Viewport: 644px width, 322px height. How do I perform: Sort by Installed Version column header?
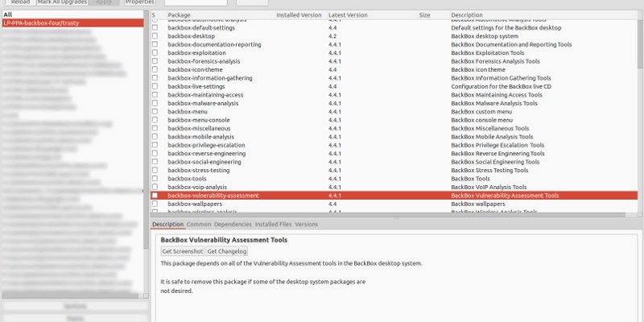tap(299, 15)
